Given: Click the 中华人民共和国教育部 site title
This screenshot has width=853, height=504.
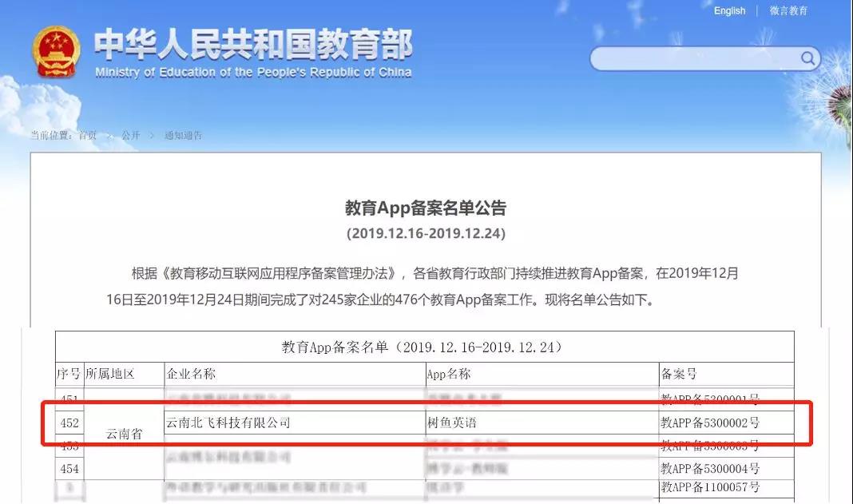Looking at the screenshot, I should [x=253, y=44].
